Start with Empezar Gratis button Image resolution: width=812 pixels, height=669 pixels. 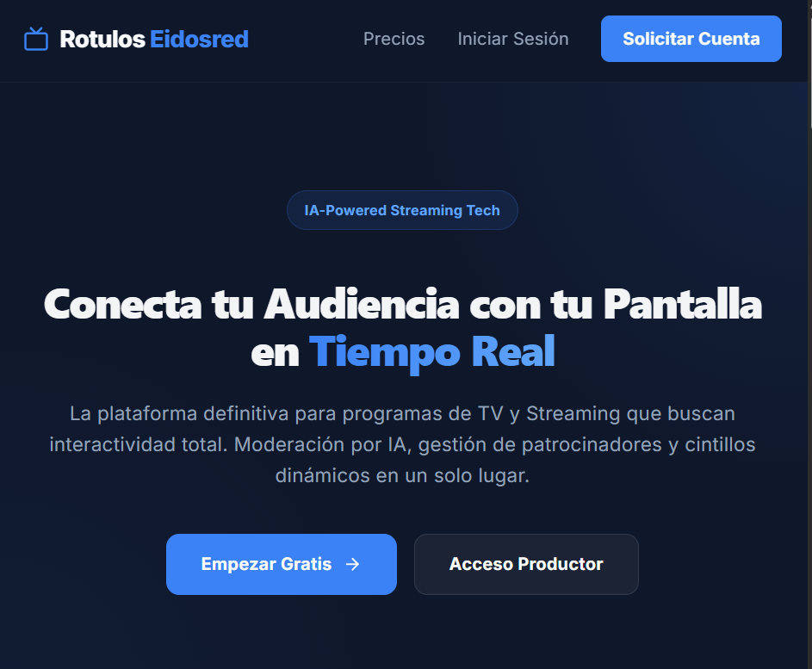pyautogui.click(x=282, y=564)
